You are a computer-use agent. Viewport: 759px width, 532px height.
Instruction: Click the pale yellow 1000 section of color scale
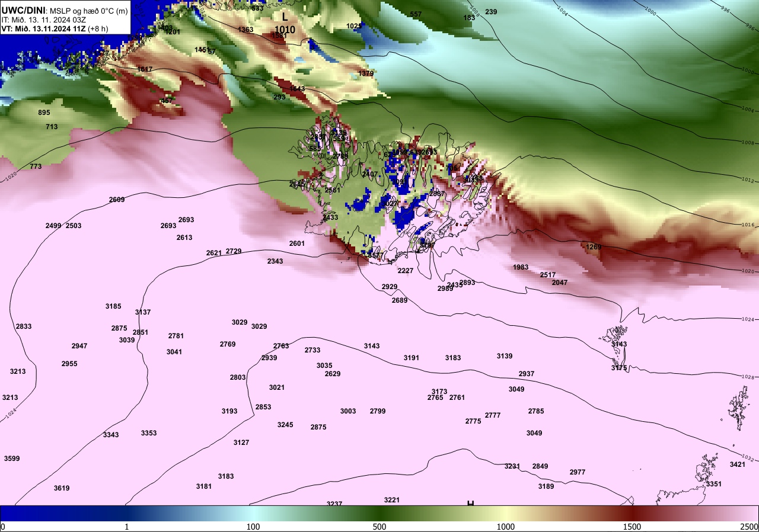506,513
